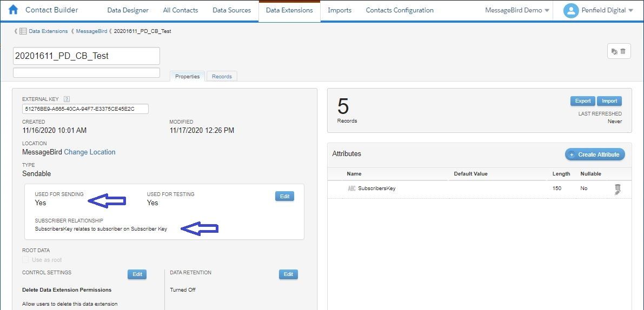Click the External Key help question mark icon
Screen dimensions: 644x310
pos(67,99)
